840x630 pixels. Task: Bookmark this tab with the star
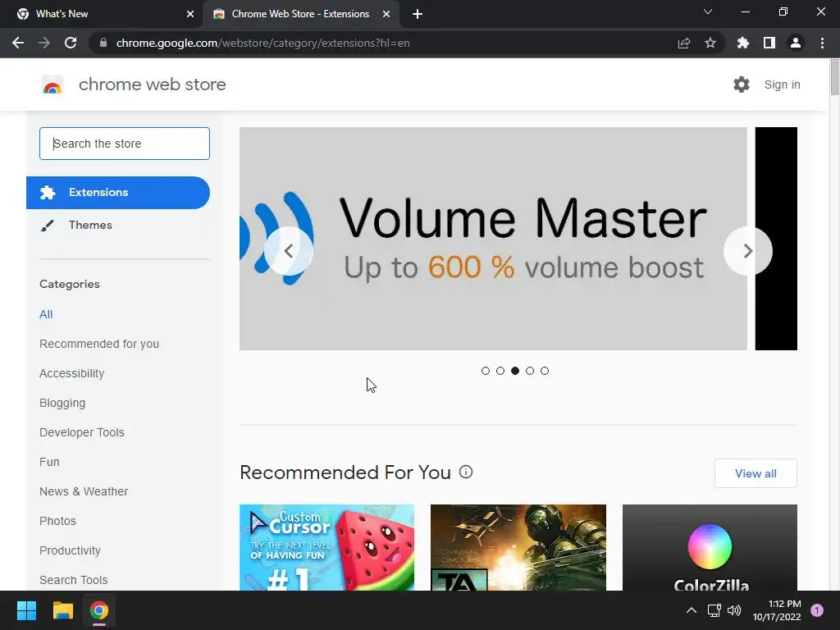click(x=710, y=43)
